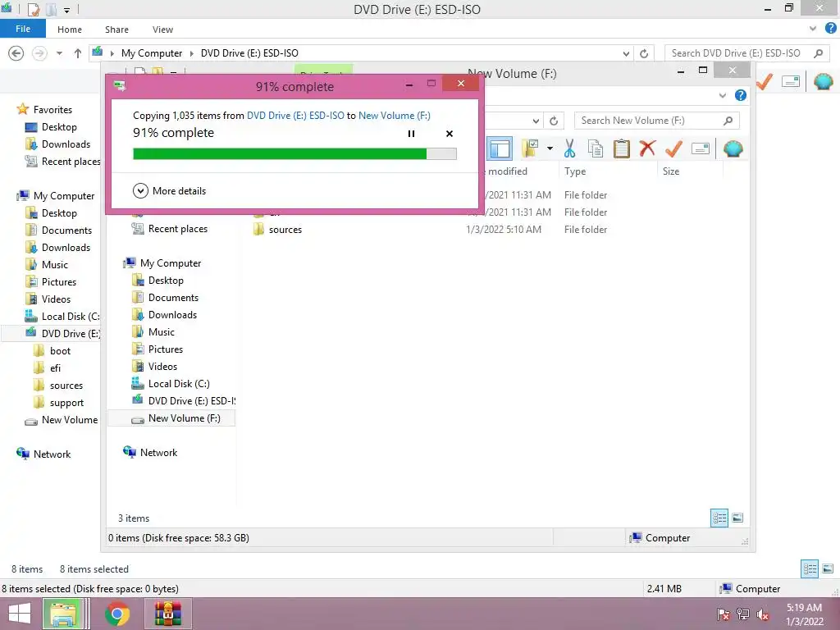Open folder options icon in New Volume toolbar

point(530,148)
